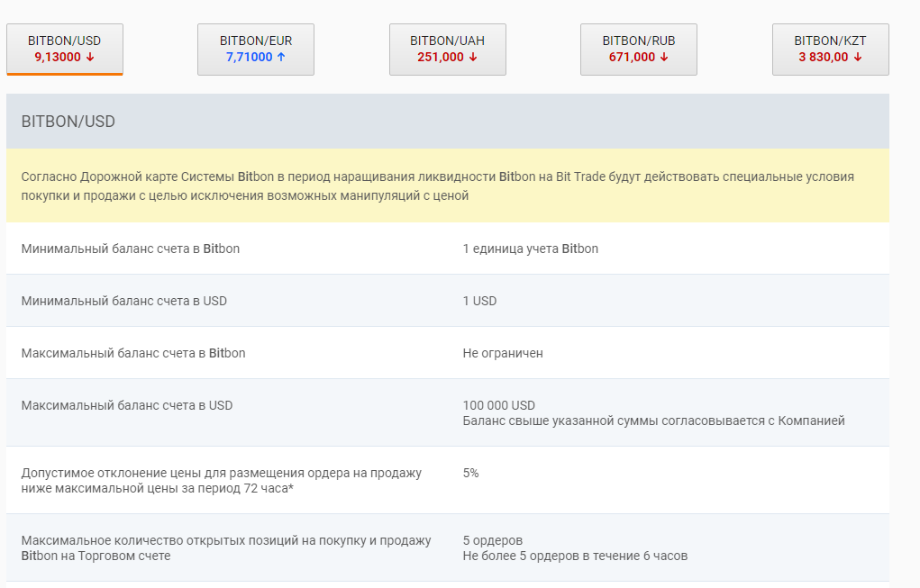This screenshot has width=920, height=588.
Task: Select the BITBON/USD currency pair tab
Action: tap(65, 50)
